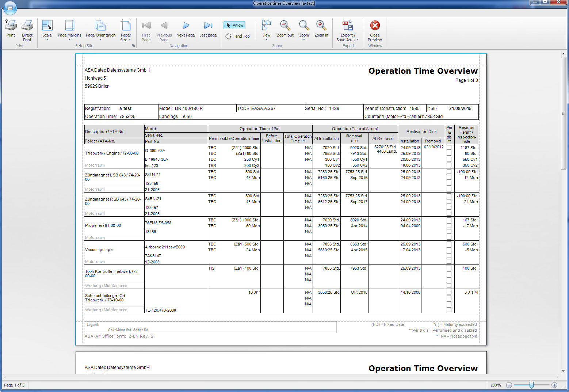The height and width of the screenshot is (392, 569).
Task: Activate the Arrow selection tool
Action: click(234, 25)
